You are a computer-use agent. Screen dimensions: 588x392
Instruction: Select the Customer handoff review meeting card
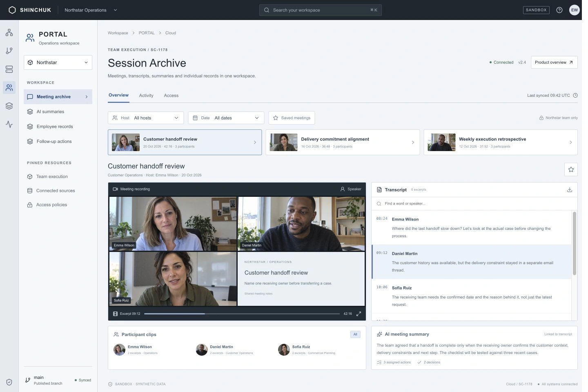click(185, 143)
